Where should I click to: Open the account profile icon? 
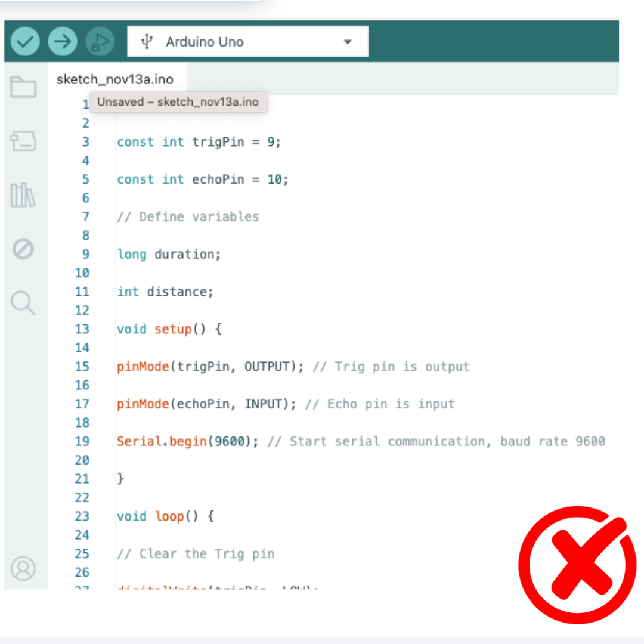click(23, 568)
